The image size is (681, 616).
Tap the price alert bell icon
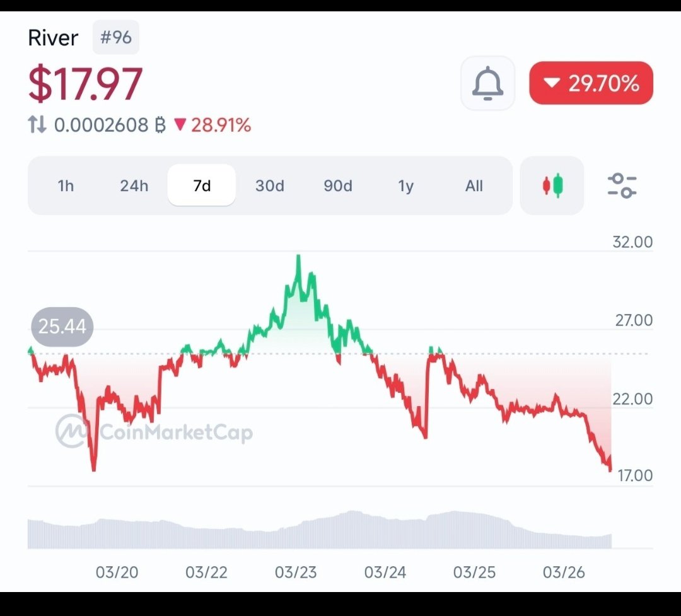[x=487, y=83]
